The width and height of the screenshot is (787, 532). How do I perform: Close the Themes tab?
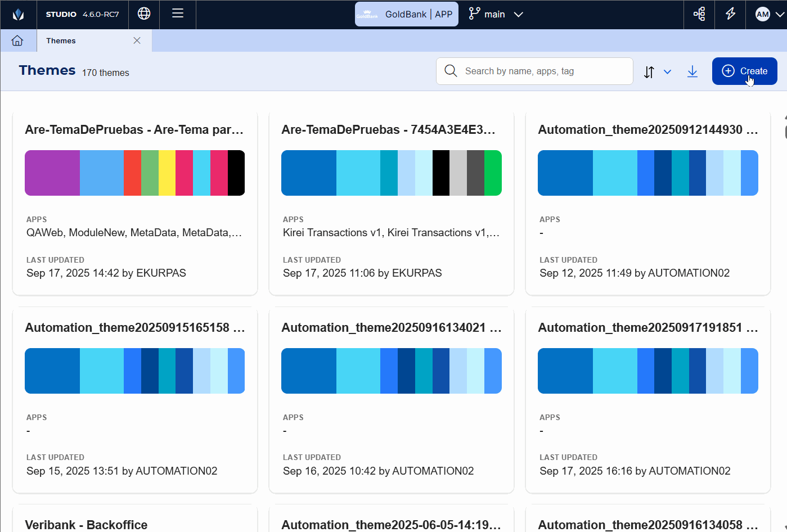137,40
